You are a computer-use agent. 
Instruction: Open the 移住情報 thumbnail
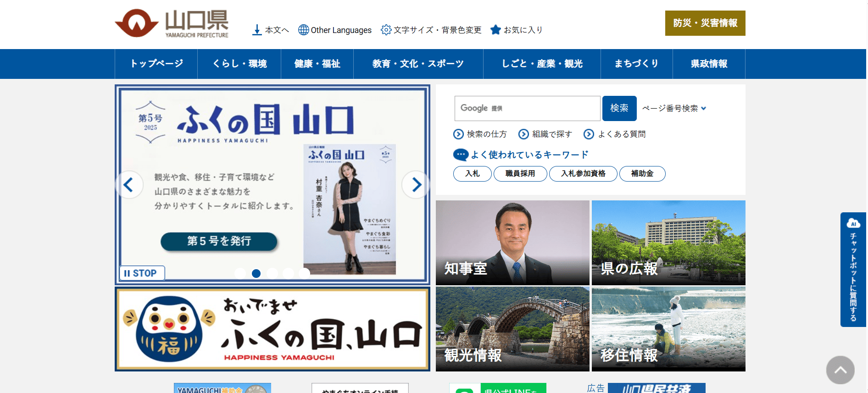point(668,329)
